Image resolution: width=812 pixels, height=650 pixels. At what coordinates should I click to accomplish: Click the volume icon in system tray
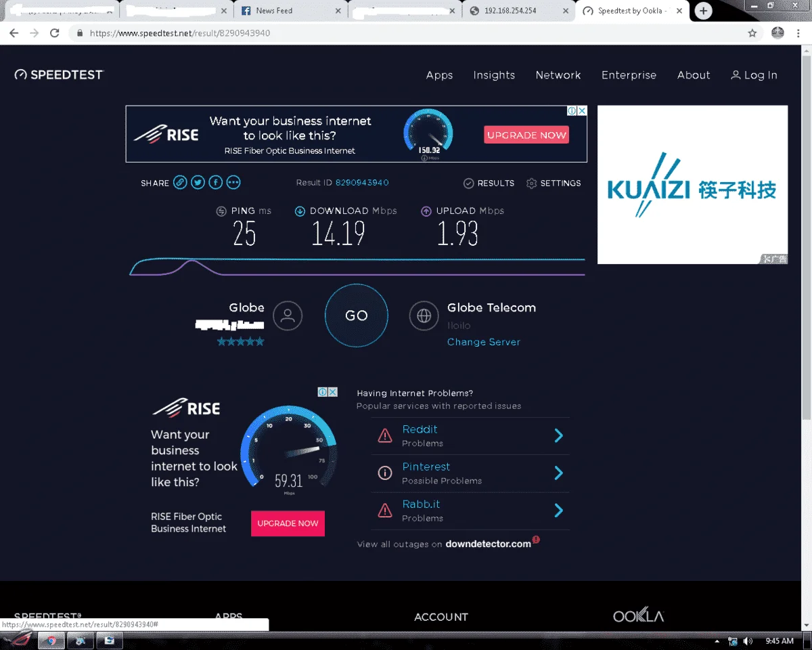coord(748,641)
